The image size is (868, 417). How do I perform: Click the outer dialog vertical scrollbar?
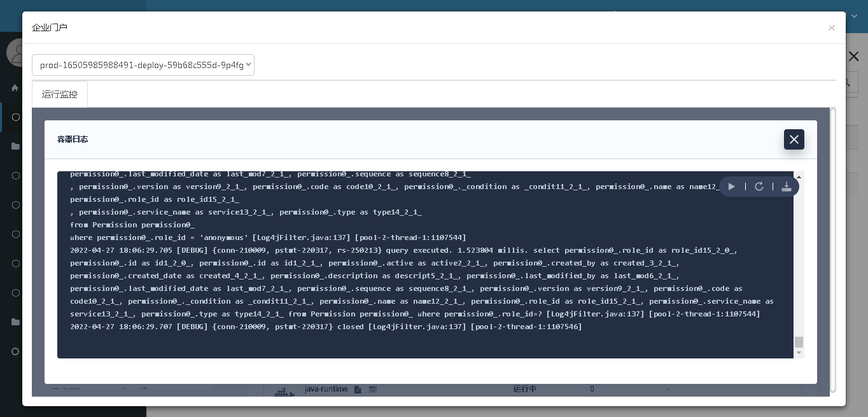[x=832, y=248]
